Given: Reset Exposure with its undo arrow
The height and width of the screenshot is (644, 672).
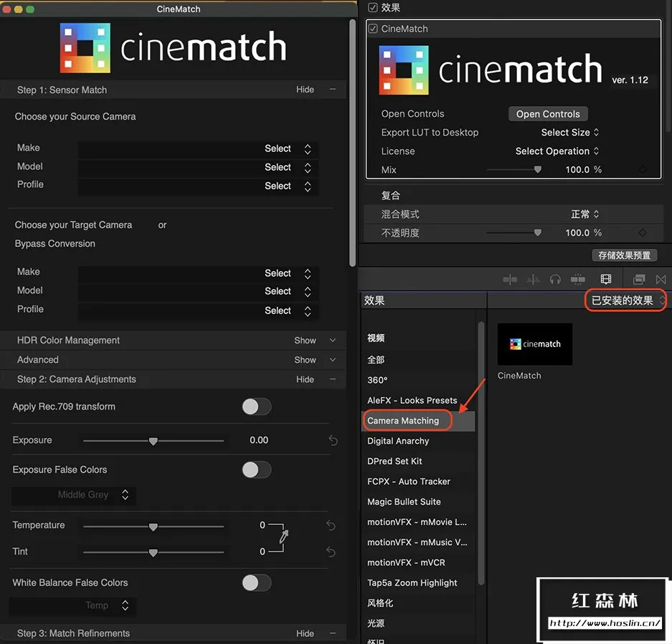Looking at the screenshot, I should pos(333,440).
